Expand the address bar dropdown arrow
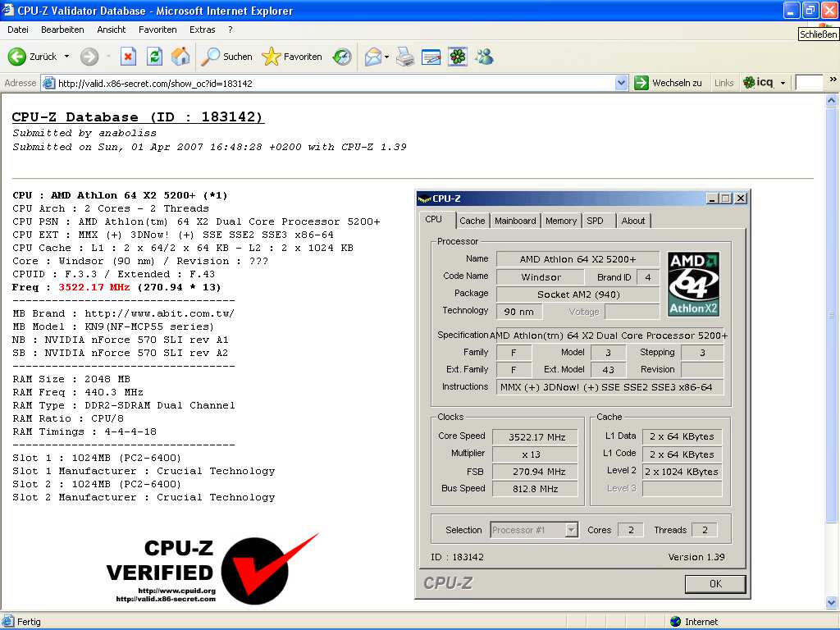840x630 pixels. [x=621, y=83]
